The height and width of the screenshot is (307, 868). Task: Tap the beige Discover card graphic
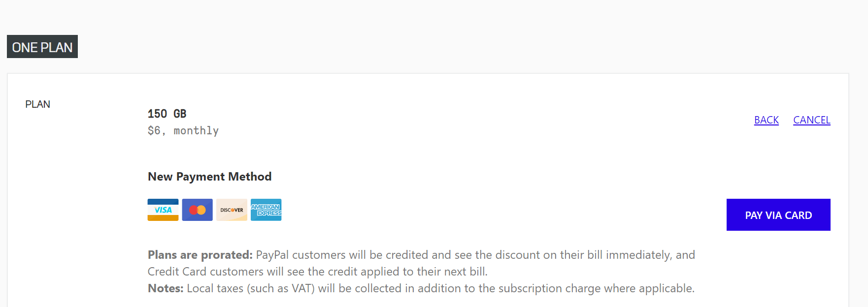[232, 210]
